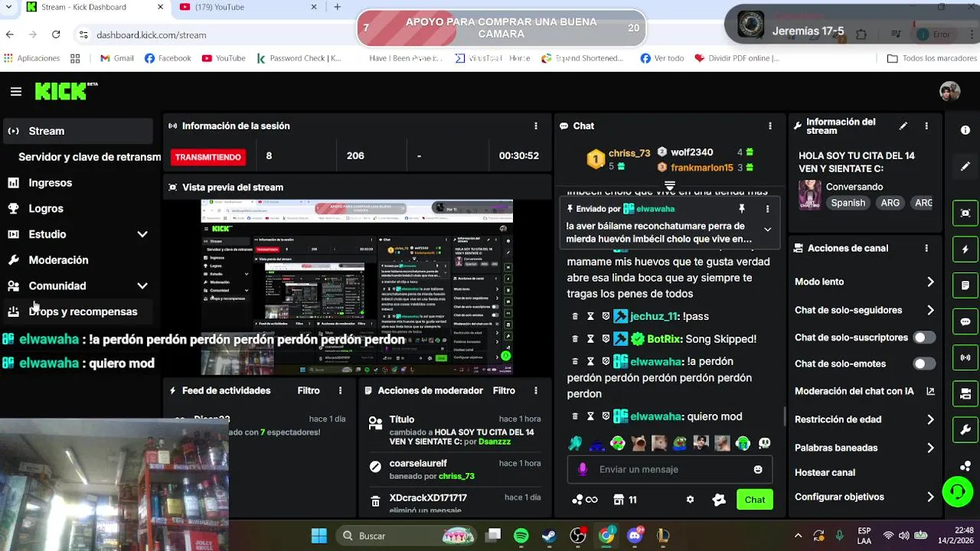Toggle Chat de solo-suscriptores switch
This screenshot has width=980, height=551.
[x=924, y=337]
